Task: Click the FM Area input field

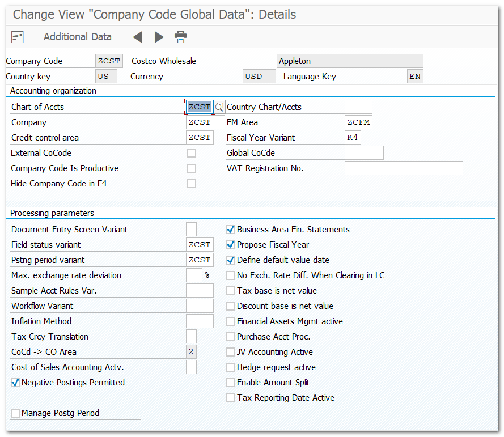Action: (x=358, y=122)
